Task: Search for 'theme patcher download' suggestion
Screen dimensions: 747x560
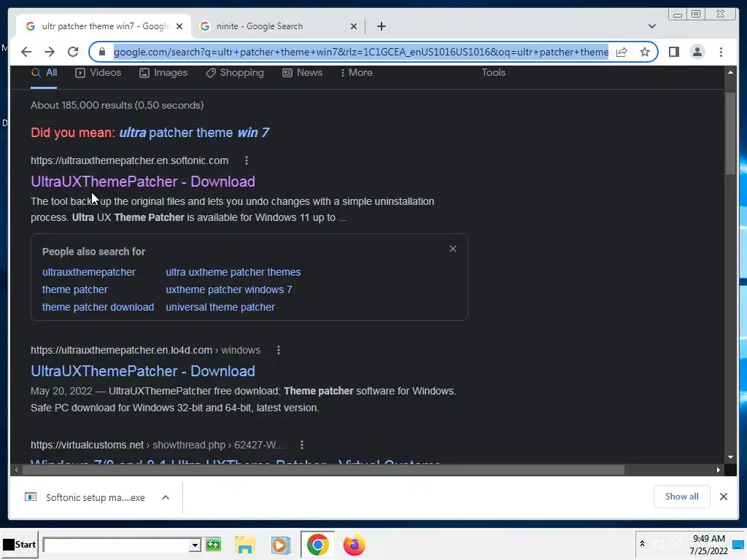Action: click(98, 307)
